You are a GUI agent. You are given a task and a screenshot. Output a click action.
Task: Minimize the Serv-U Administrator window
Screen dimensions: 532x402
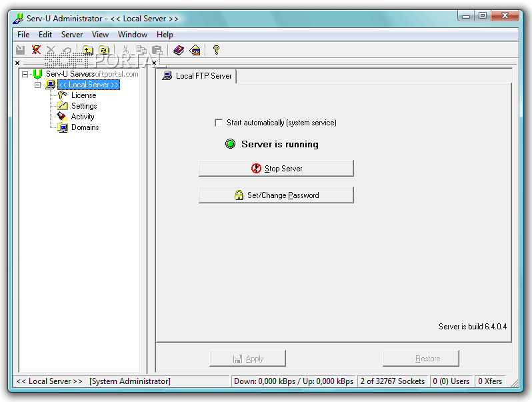pyautogui.click(x=466, y=16)
